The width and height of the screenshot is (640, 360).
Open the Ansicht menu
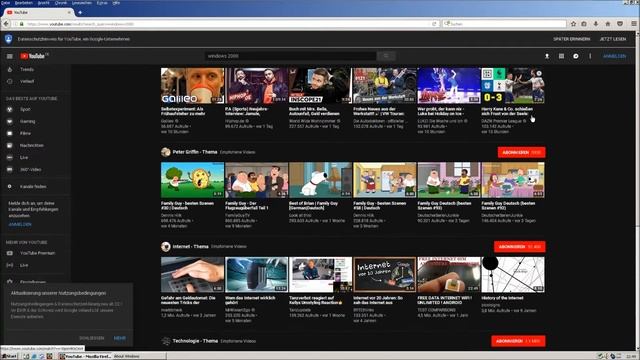[44, 2]
